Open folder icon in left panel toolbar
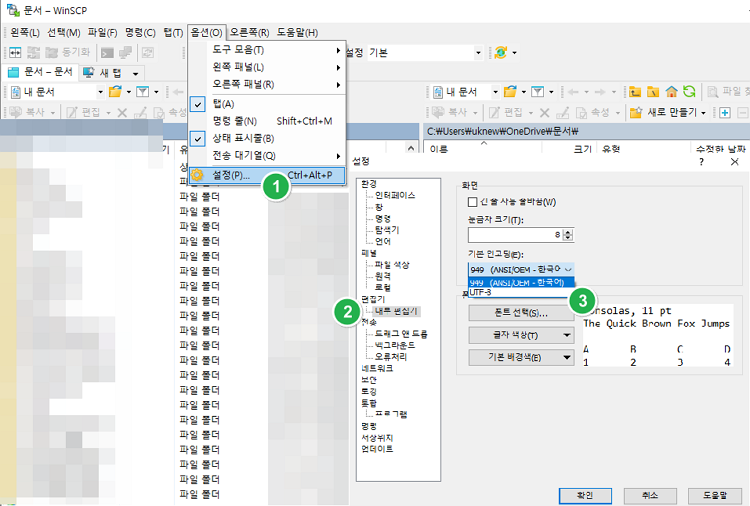 coord(115,91)
